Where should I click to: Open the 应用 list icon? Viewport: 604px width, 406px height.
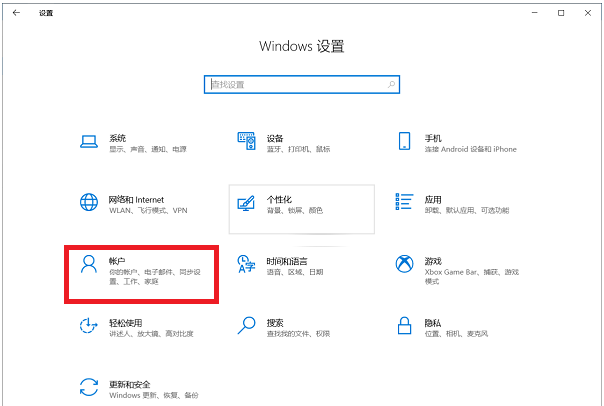(x=405, y=203)
